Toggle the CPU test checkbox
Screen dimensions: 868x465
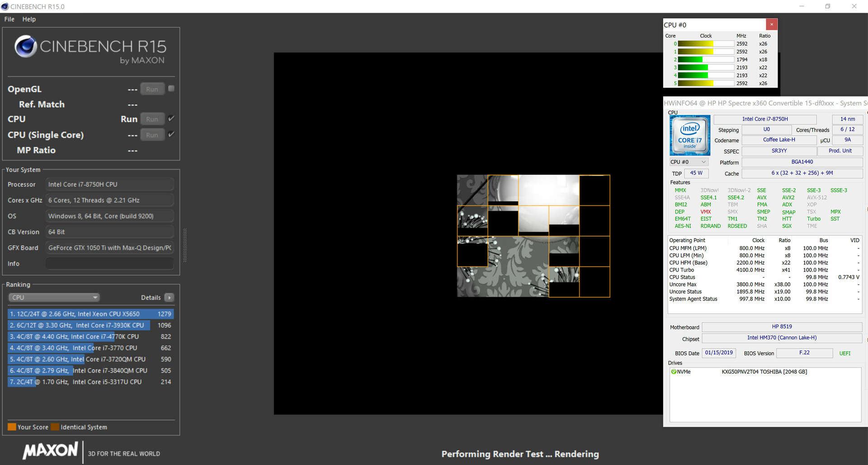(x=171, y=119)
